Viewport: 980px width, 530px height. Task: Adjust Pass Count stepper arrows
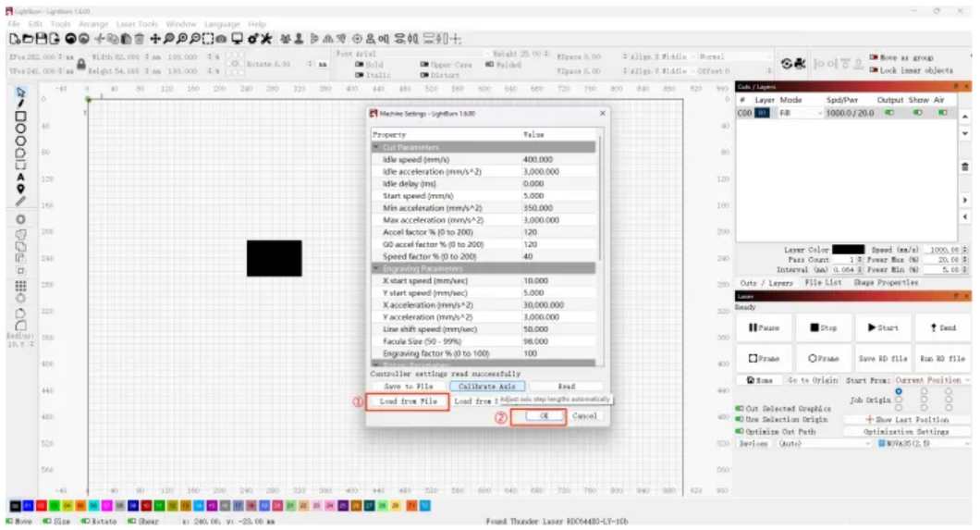(860, 259)
